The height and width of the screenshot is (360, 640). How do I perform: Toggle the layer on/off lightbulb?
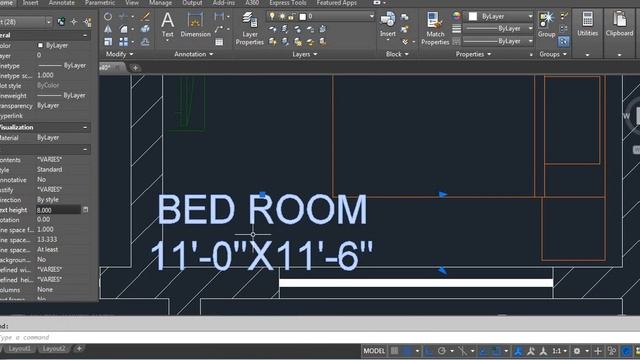(272, 16)
